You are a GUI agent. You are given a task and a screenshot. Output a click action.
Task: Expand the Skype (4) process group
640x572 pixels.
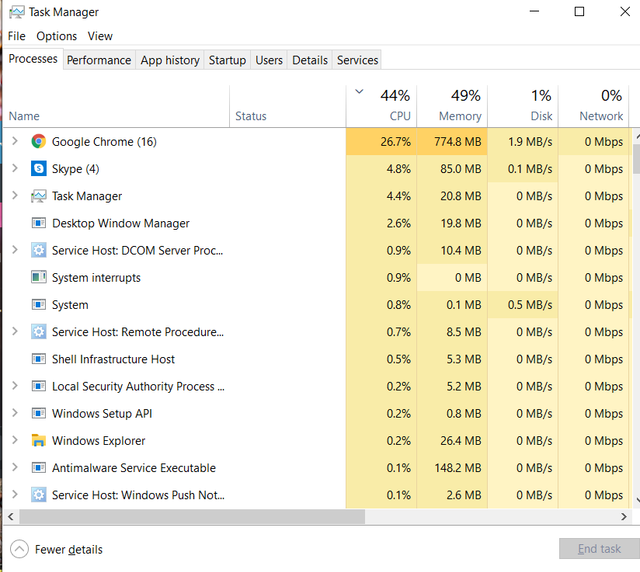tap(15, 168)
